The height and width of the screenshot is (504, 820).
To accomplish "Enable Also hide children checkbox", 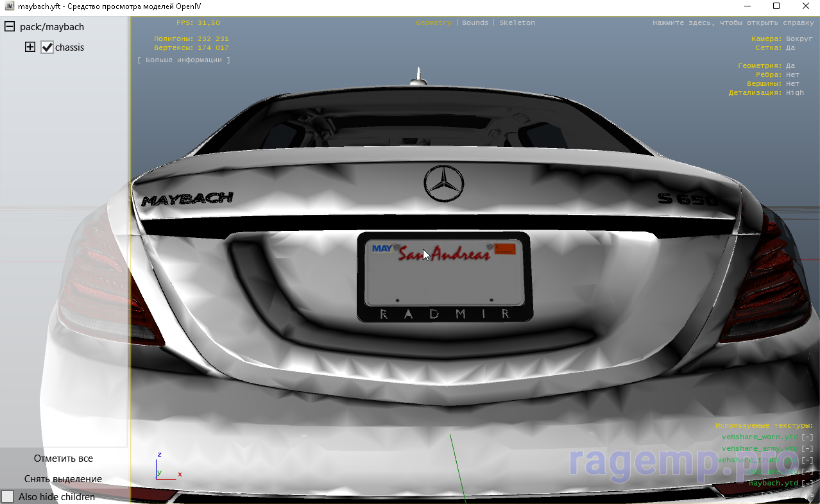I will (x=8, y=497).
